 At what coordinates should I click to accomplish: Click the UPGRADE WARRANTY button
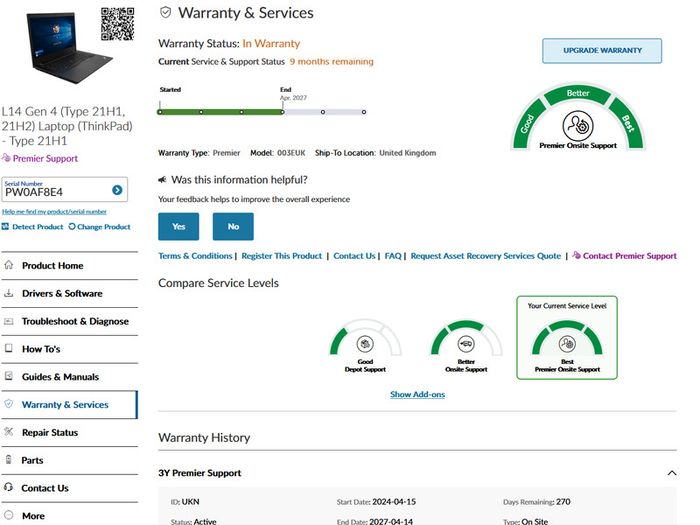602,50
